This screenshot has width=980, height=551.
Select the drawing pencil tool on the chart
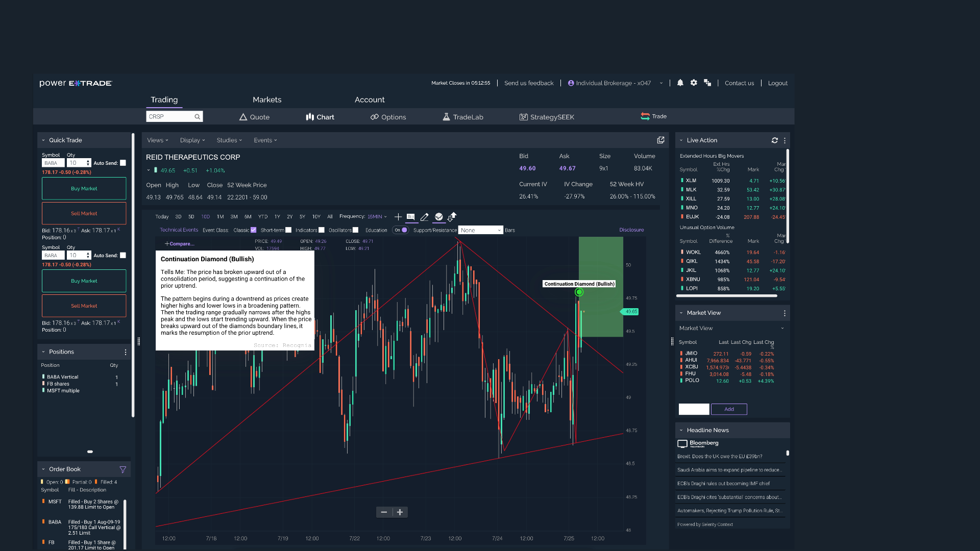(425, 217)
